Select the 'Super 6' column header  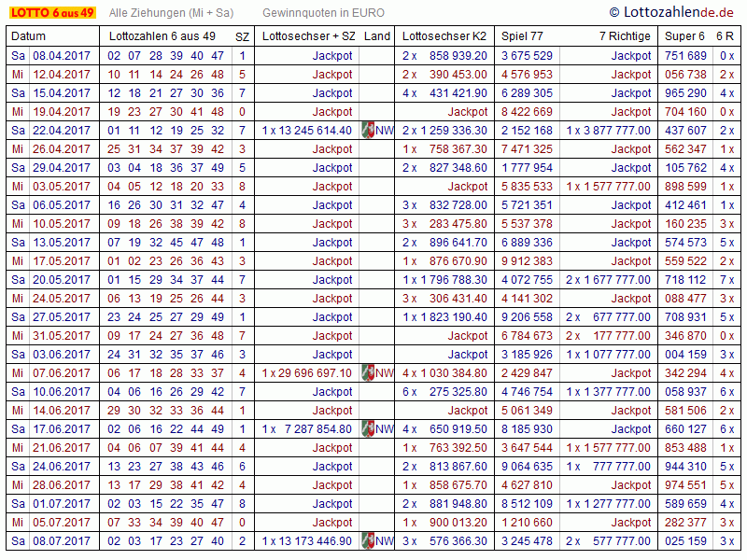pyautogui.click(x=684, y=35)
